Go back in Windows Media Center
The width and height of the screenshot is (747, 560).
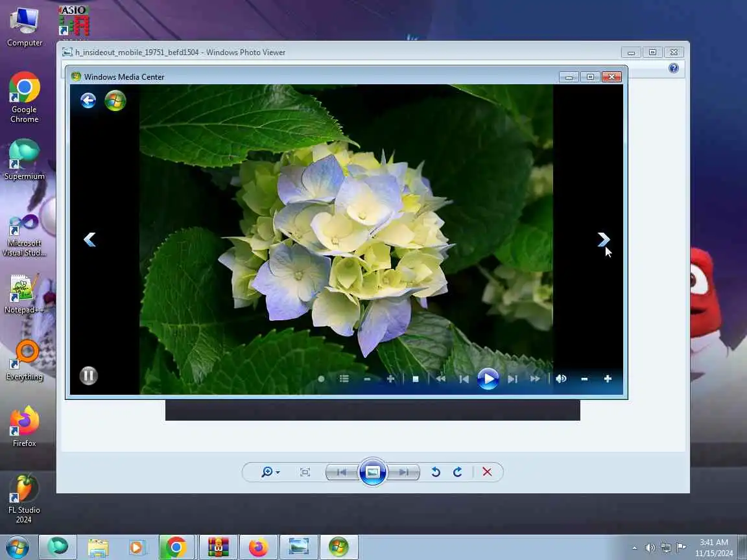tap(88, 100)
